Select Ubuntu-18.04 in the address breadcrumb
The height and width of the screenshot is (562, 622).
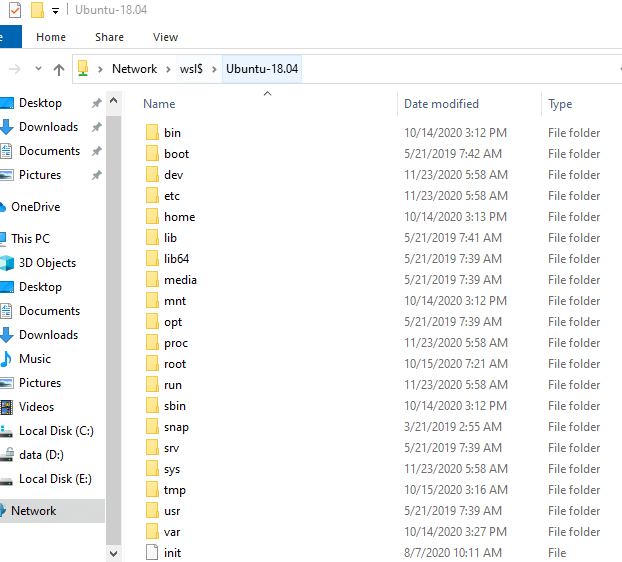(262, 69)
